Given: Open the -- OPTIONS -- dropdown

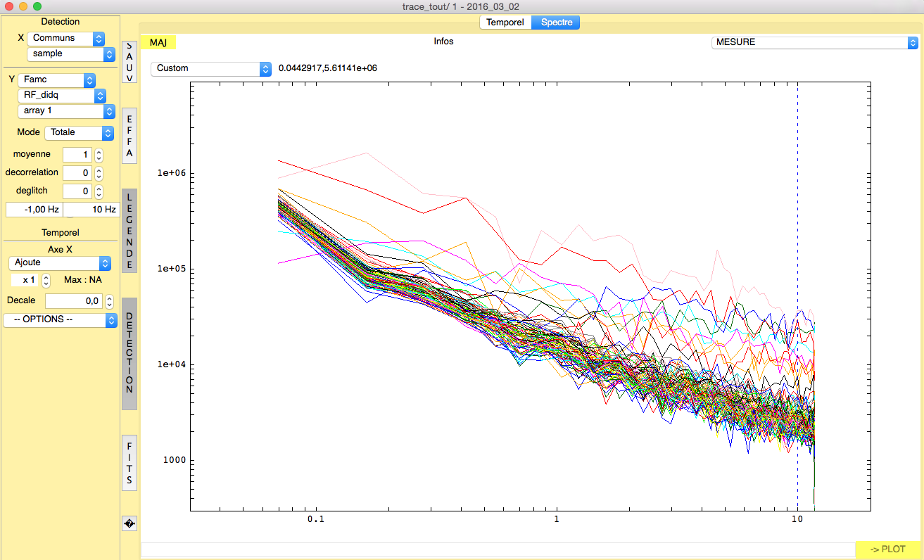Looking at the screenshot, I should [x=61, y=319].
